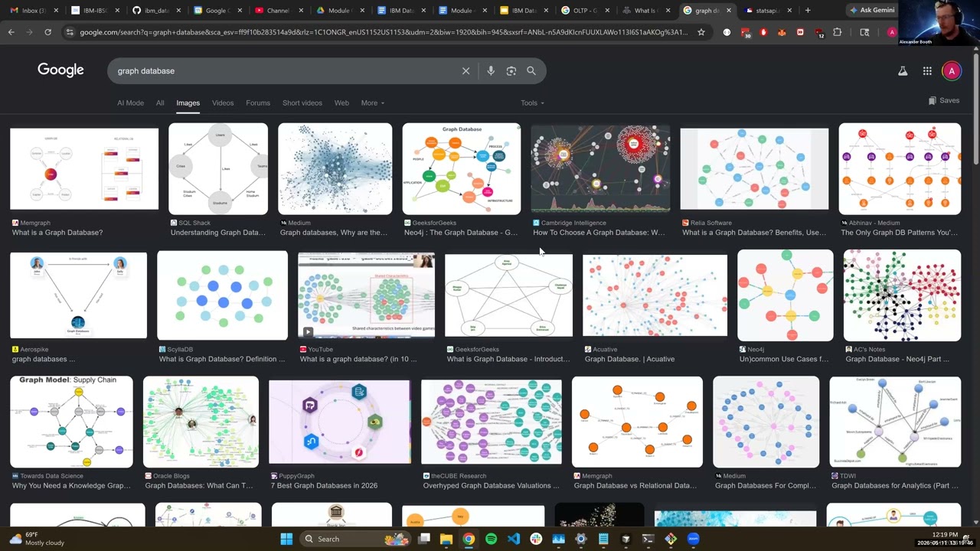Launch Visual Studio Code from the taskbar

(x=513, y=539)
